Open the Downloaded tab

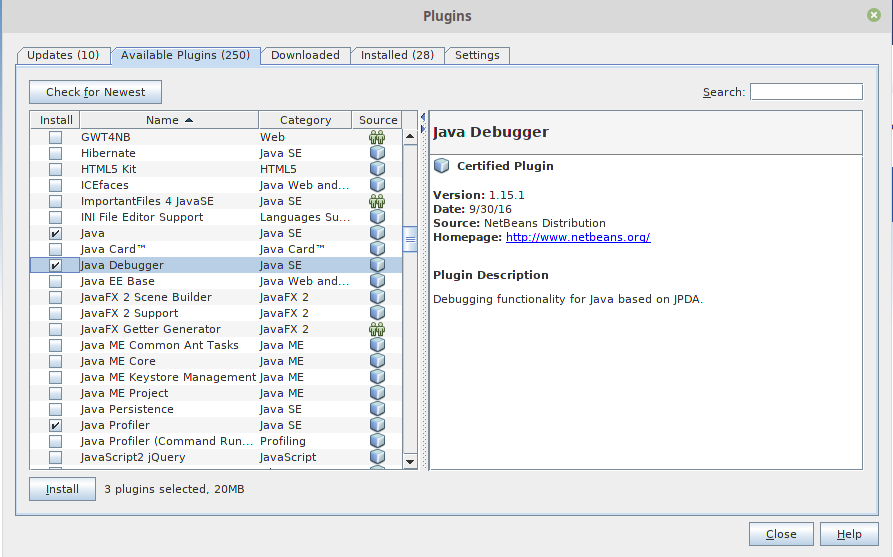[305, 55]
